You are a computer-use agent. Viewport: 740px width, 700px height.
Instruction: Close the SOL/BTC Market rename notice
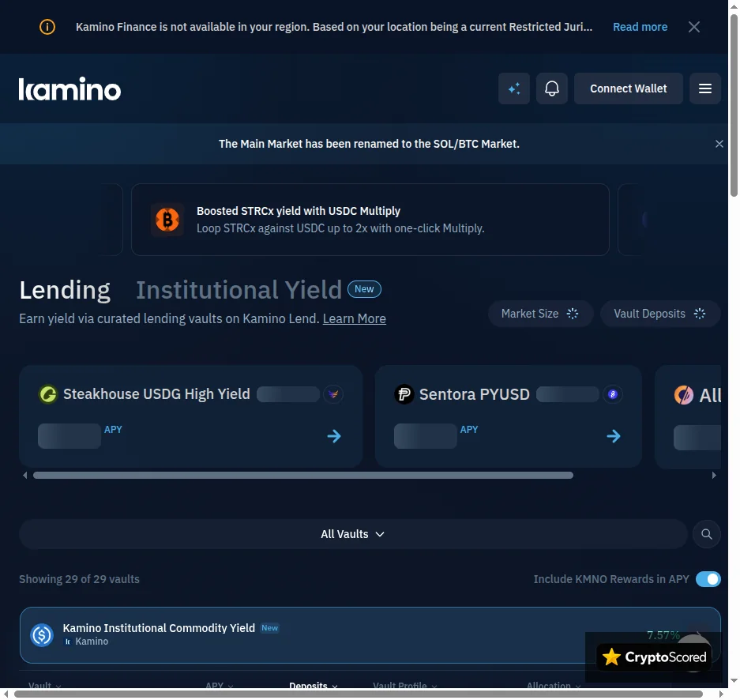point(719,144)
